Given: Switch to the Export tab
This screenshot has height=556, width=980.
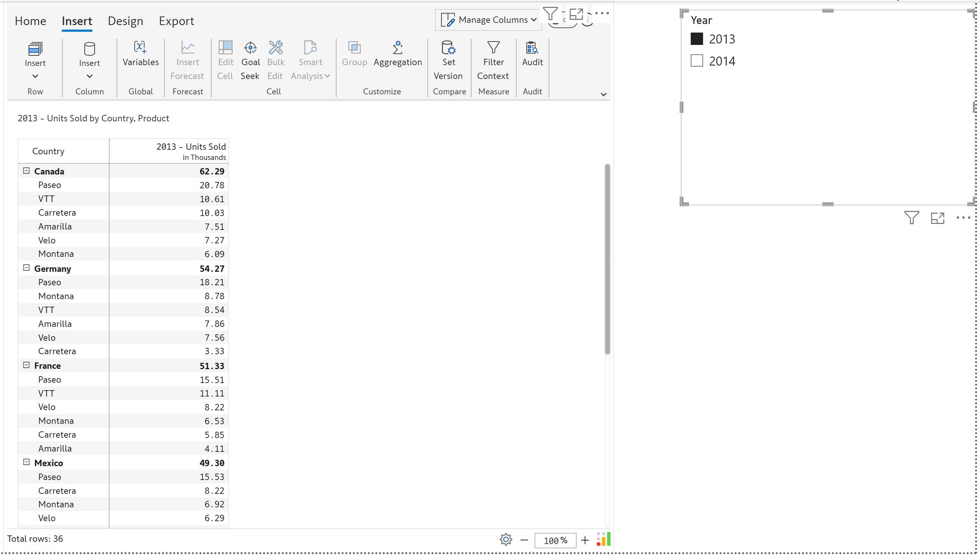Looking at the screenshot, I should click(176, 21).
